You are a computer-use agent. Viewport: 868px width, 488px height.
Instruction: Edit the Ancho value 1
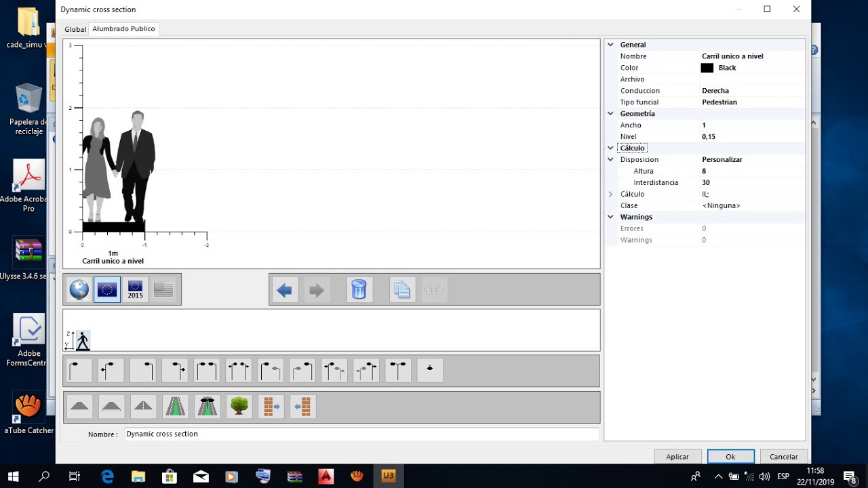pos(753,125)
